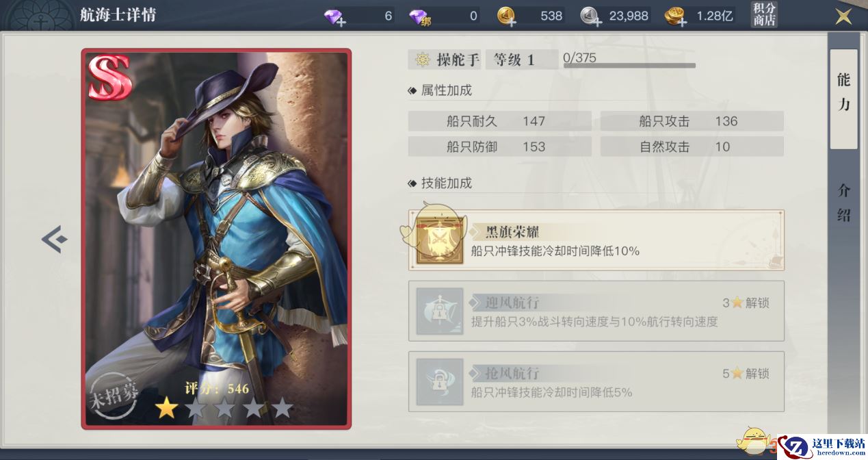Go to previous sailor with left arrow
This screenshot has width=868, height=460.
pos(54,239)
